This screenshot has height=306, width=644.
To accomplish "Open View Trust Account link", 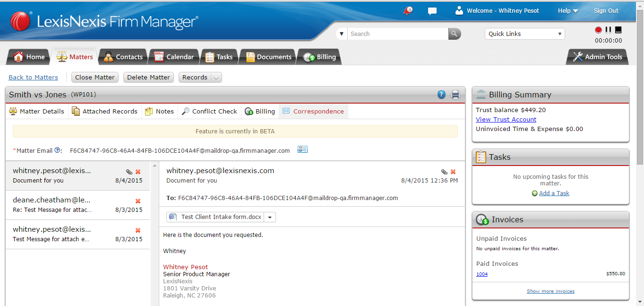I will [x=506, y=120].
